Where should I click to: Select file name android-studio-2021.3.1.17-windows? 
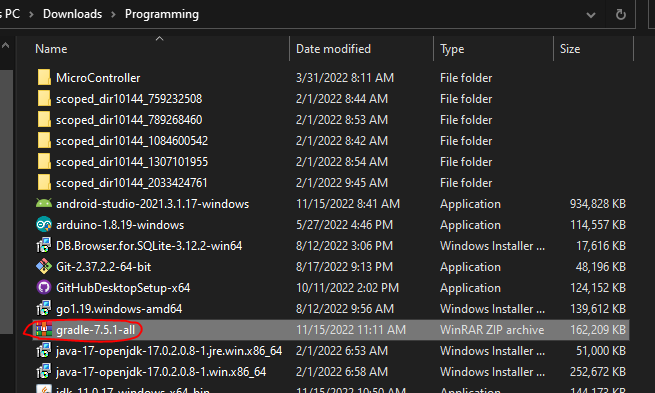click(152, 204)
